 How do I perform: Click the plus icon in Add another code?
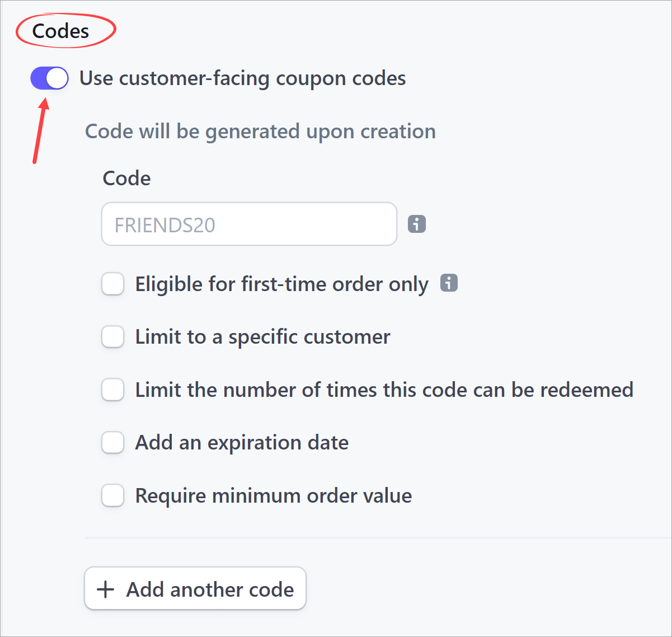pos(106,588)
